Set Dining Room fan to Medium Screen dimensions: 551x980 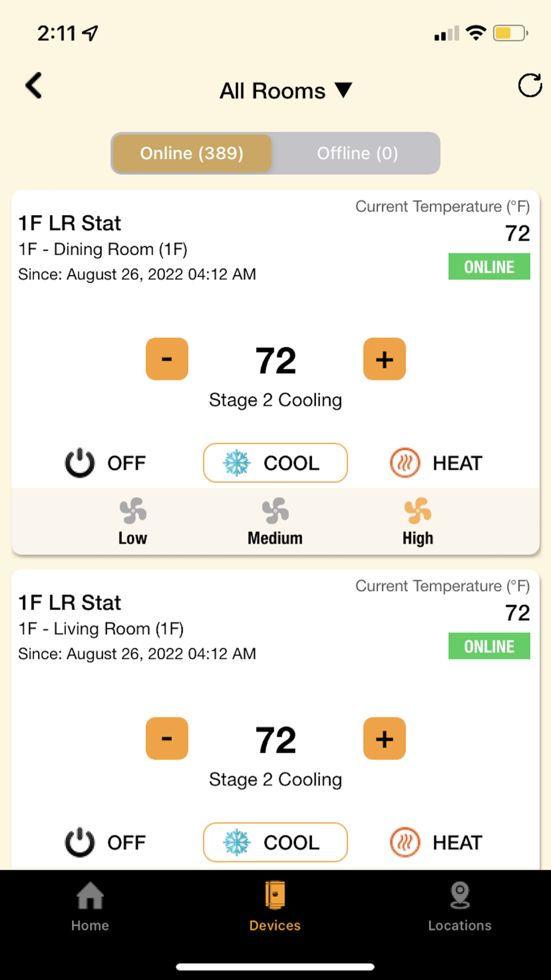pyautogui.click(x=275, y=521)
